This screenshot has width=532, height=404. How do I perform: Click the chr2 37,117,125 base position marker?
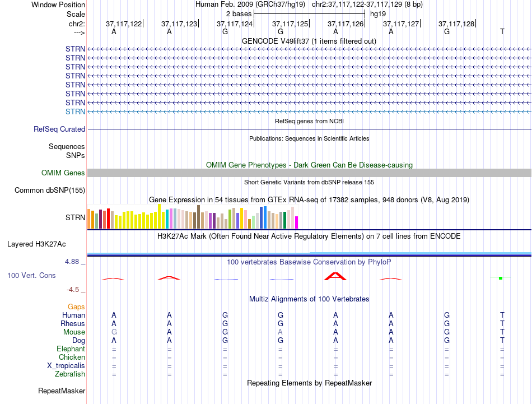[290, 24]
